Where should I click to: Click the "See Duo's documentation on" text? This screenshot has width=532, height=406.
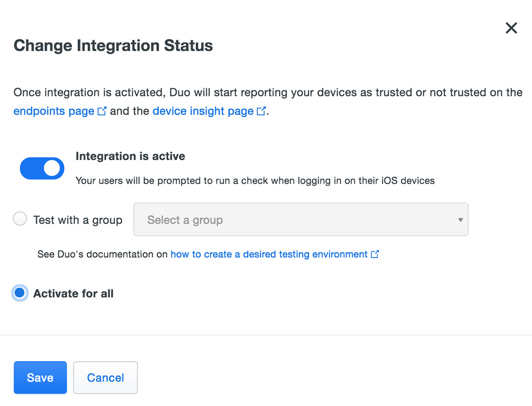[102, 254]
